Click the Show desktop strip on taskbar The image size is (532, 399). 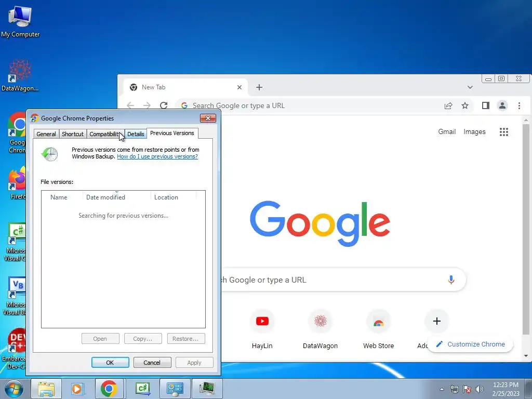pyautogui.click(x=528, y=389)
